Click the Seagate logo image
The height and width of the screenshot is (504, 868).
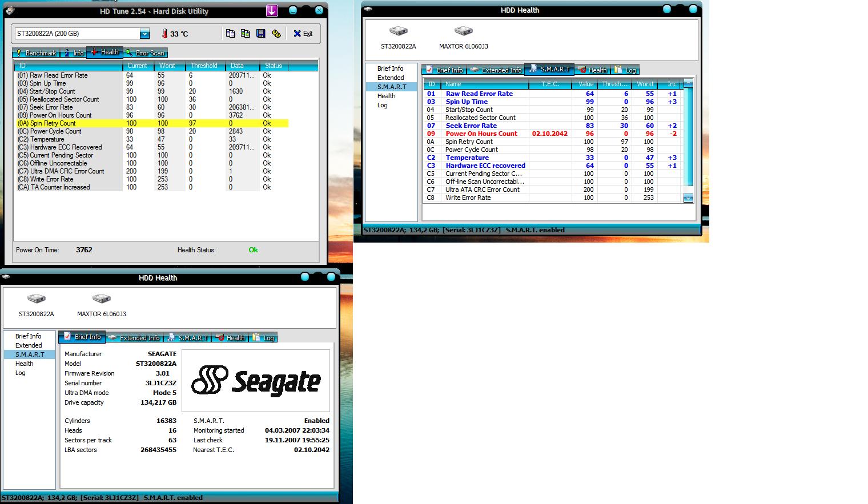(x=256, y=381)
